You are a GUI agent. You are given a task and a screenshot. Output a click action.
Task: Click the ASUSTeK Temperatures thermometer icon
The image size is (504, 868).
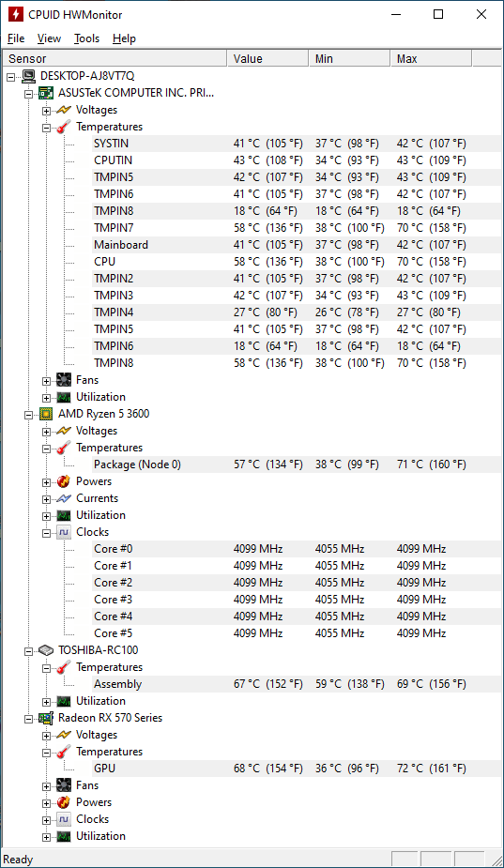coord(64,127)
